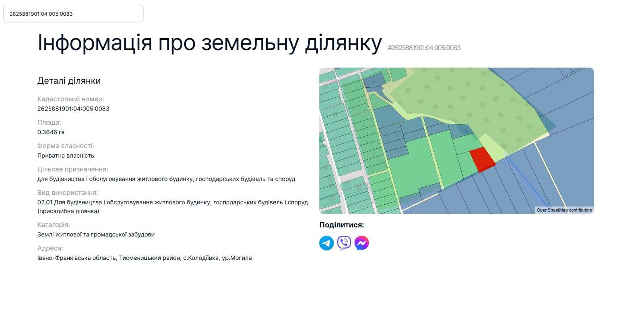Viewport: 644px width, 333px height.
Task: Select the address 'Івано-Франківська область' line
Action: point(144,258)
